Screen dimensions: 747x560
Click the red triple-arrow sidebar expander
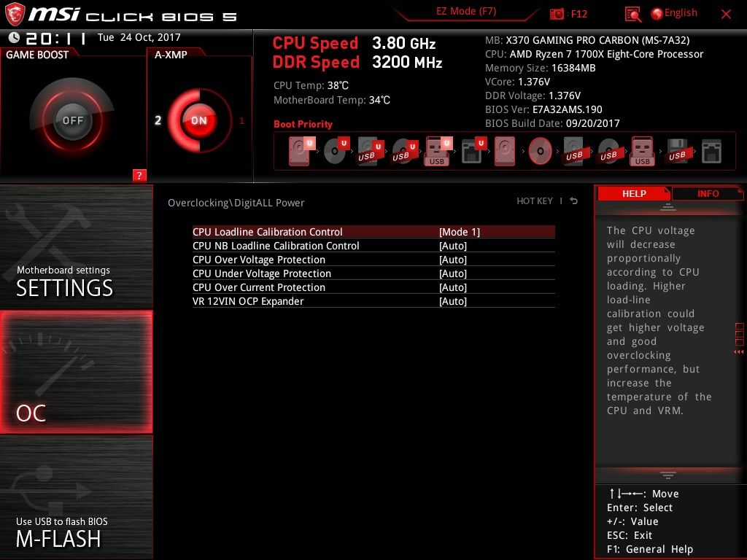738,352
